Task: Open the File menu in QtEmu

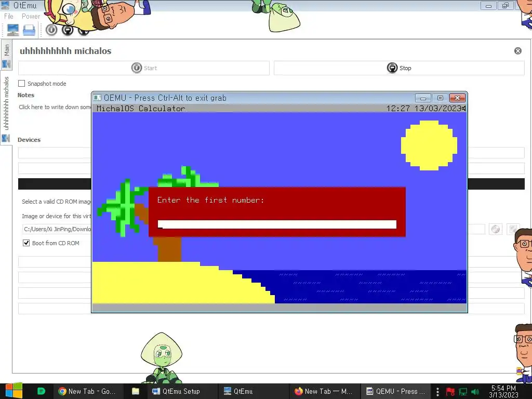Action: tap(8, 16)
